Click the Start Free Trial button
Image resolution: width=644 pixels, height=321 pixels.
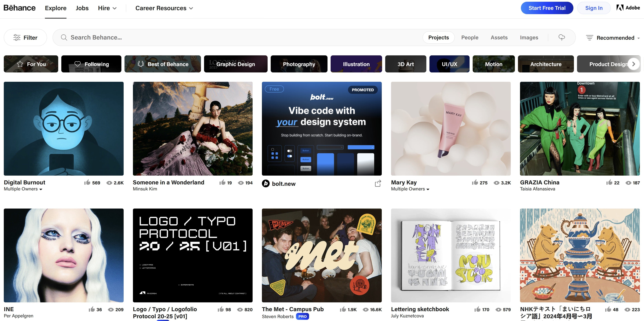(x=547, y=8)
